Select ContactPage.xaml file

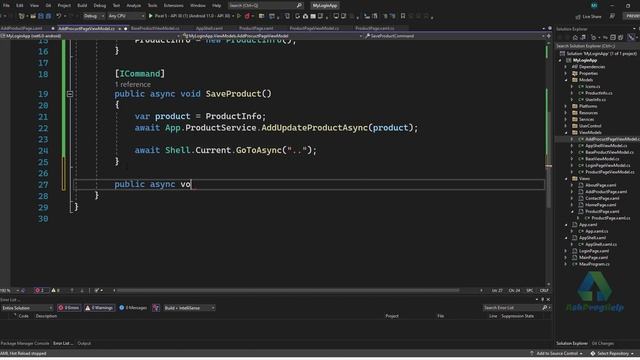point(602,198)
